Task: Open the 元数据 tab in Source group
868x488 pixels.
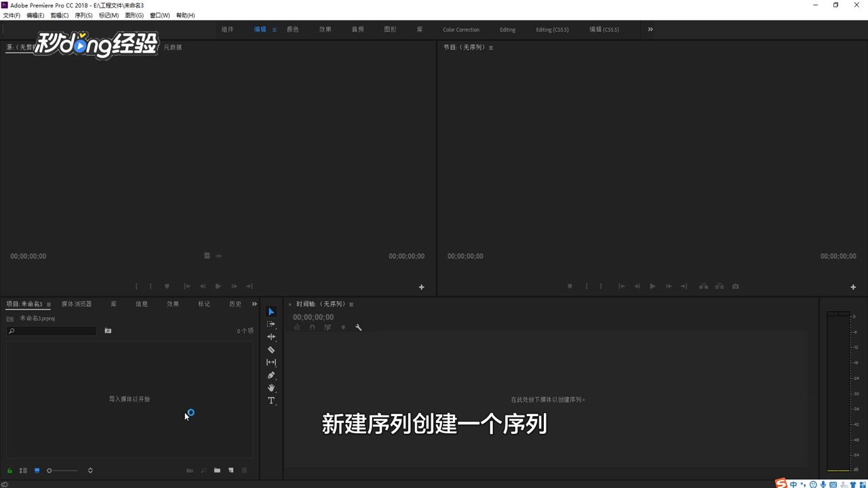Action: pyautogui.click(x=172, y=47)
